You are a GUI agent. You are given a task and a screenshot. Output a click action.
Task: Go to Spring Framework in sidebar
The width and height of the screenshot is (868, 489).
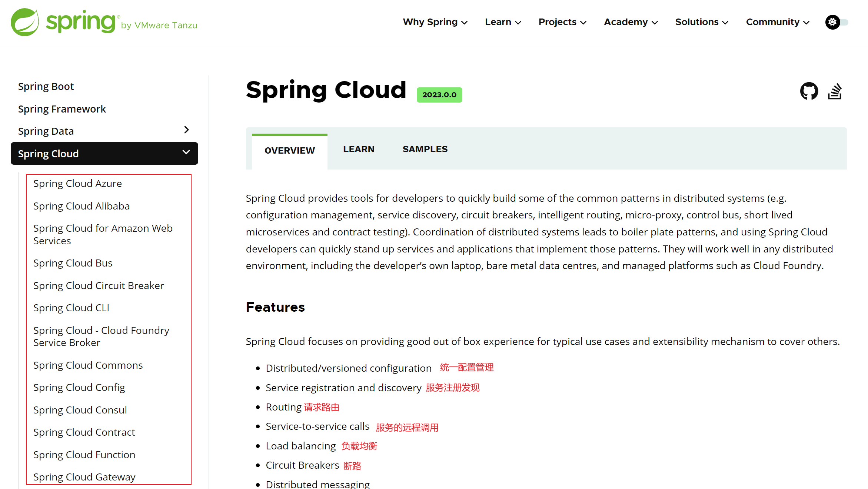[x=62, y=109]
